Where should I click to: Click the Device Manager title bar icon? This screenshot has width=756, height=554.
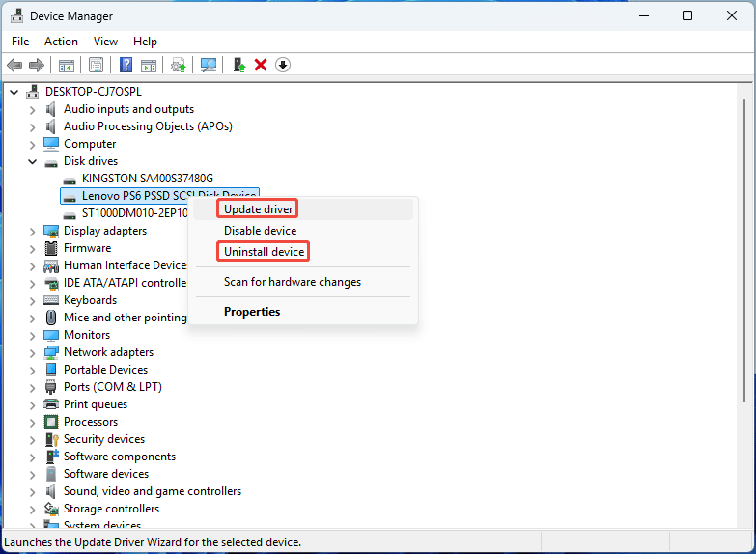[x=16, y=15]
